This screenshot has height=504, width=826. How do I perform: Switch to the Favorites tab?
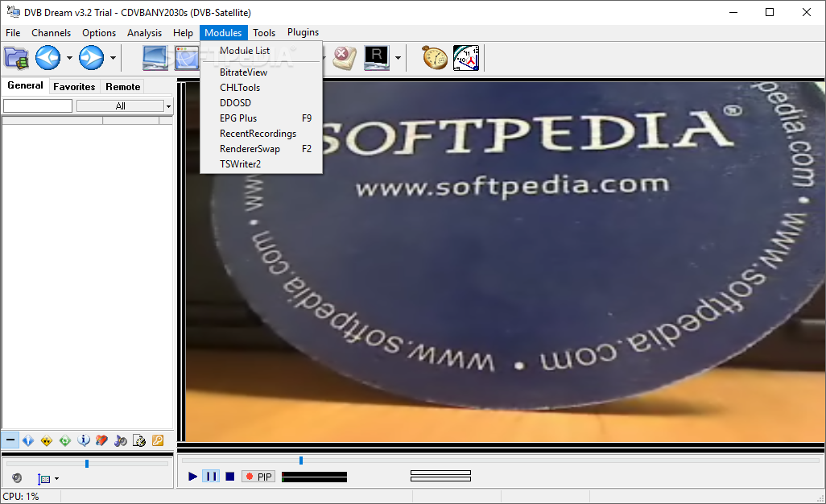(x=74, y=87)
